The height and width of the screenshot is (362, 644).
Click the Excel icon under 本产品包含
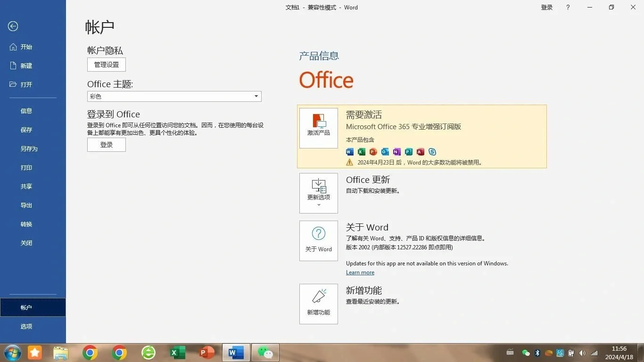coord(361,152)
